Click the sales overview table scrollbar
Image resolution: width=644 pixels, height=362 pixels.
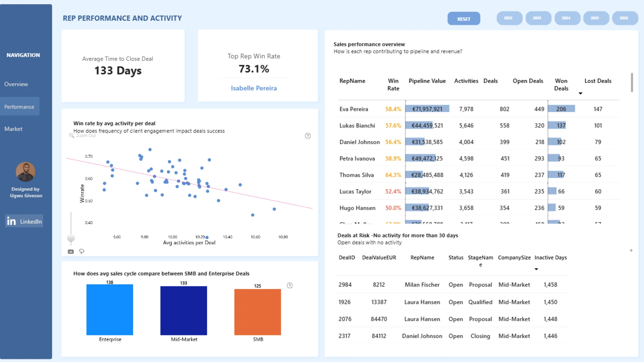click(x=632, y=82)
